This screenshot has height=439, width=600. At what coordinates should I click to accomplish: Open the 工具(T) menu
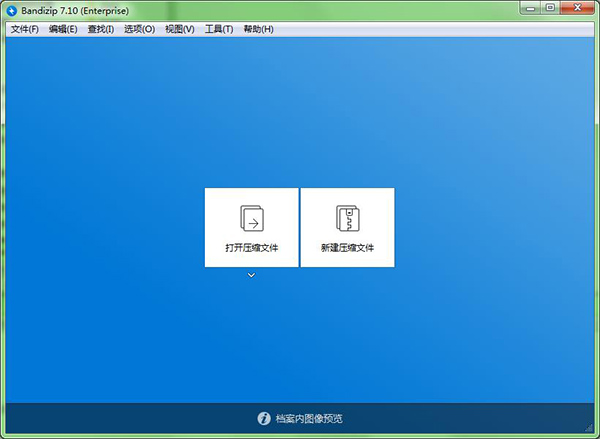(219, 29)
